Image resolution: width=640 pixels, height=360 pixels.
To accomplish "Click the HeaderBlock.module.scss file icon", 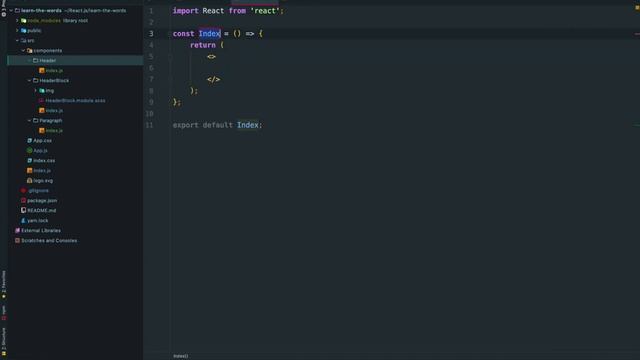I will coord(41,100).
